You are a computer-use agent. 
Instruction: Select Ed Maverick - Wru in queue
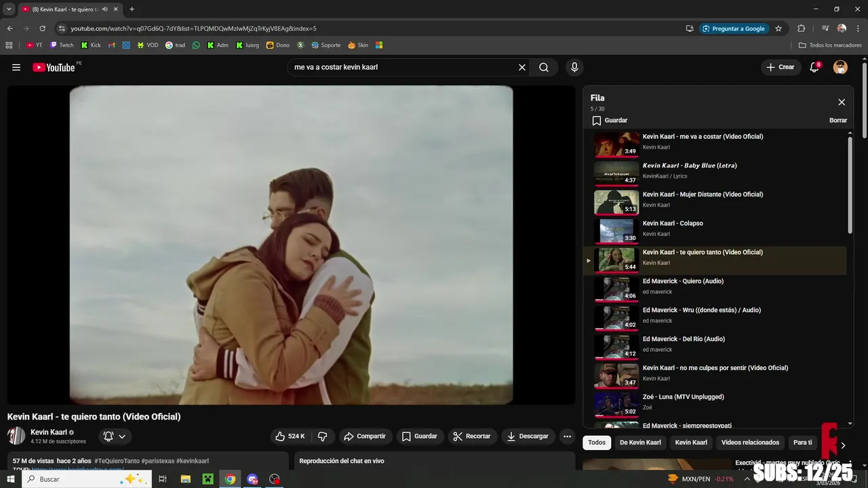[715, 318]
